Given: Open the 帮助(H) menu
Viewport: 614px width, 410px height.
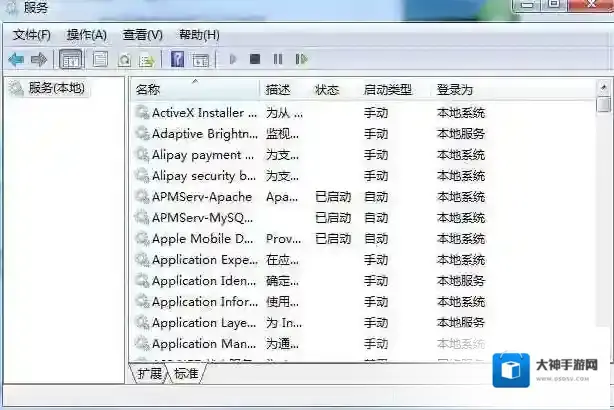Looking at the screenshot, I should [x=199, y=35].
